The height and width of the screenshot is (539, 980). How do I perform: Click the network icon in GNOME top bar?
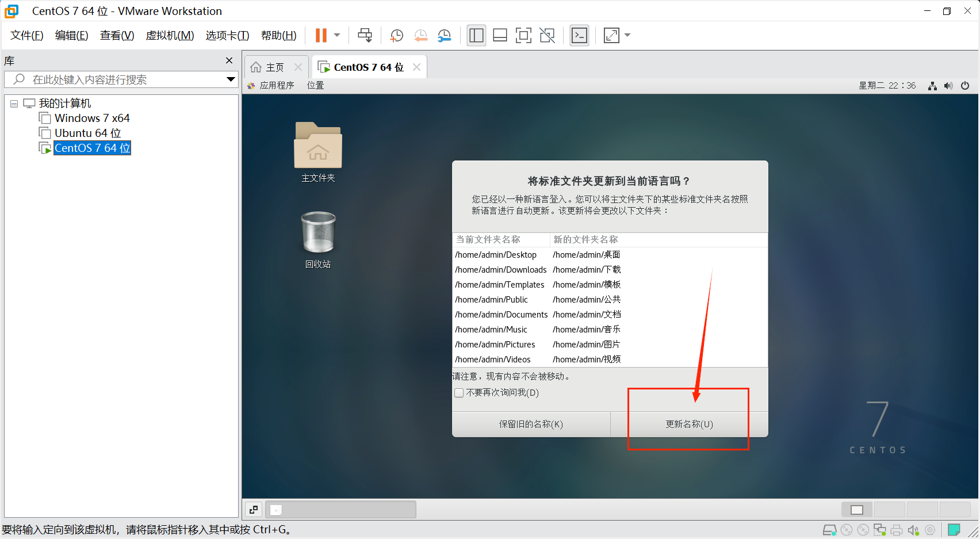932,86
